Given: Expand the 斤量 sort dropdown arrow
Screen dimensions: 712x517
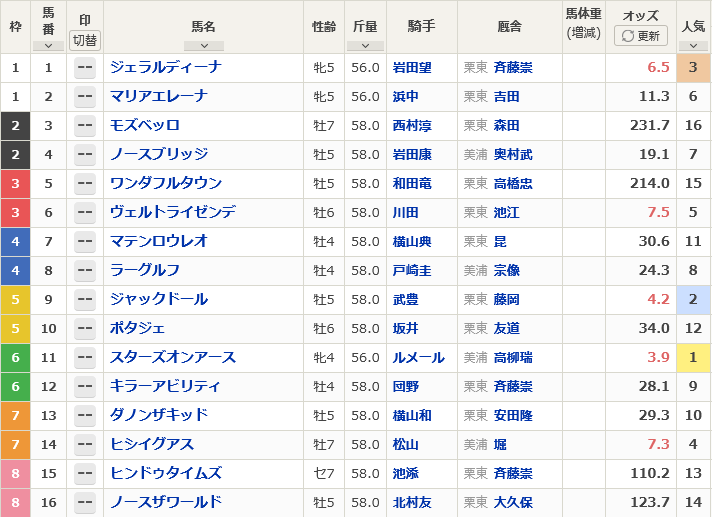Looking at the screenshot, I should pos(365,46).
